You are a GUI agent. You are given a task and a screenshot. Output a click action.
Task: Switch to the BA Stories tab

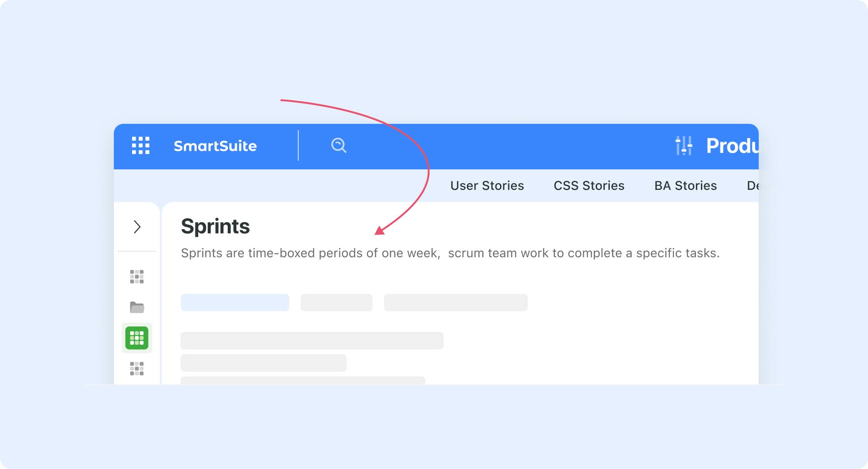tap(685, 186)
